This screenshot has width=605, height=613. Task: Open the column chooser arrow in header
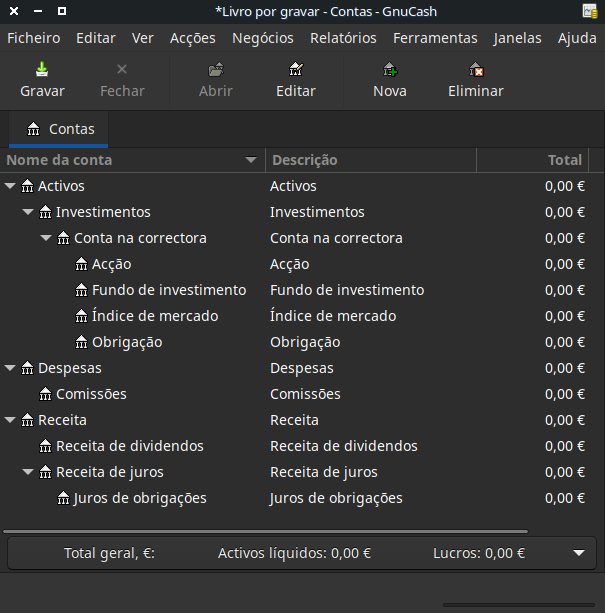(x=597, y=160)
